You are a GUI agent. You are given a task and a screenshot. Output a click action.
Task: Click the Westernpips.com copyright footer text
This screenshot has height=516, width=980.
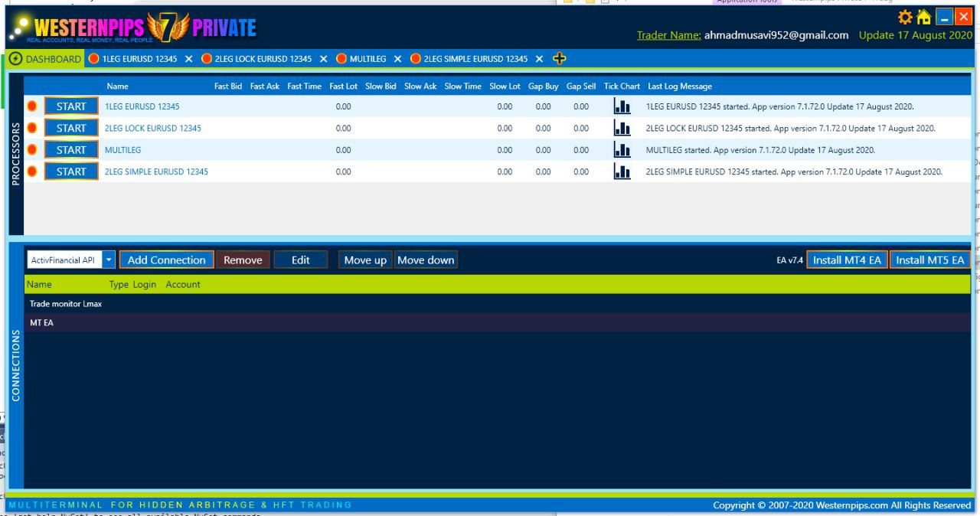click(x=842, y=505)
